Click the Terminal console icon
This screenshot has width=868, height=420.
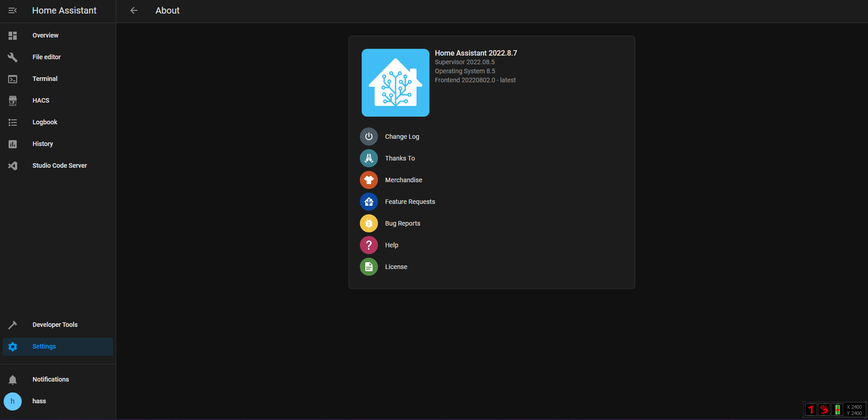[13, 79]
